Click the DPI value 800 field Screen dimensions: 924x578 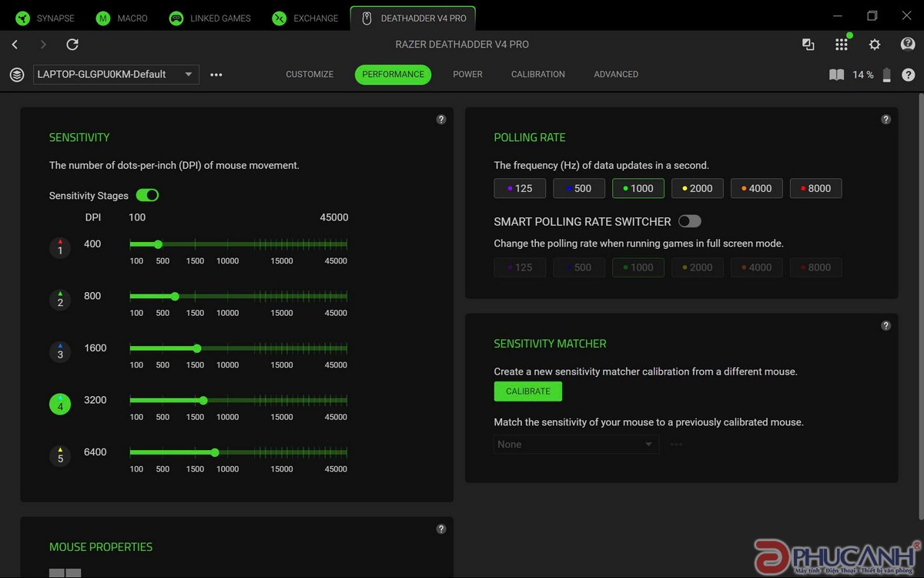click(x=92, y=296)
